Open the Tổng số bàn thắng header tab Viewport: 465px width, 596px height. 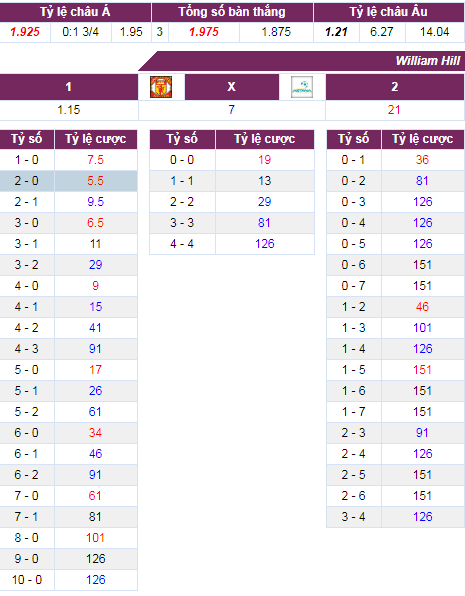tap(232, 12)
